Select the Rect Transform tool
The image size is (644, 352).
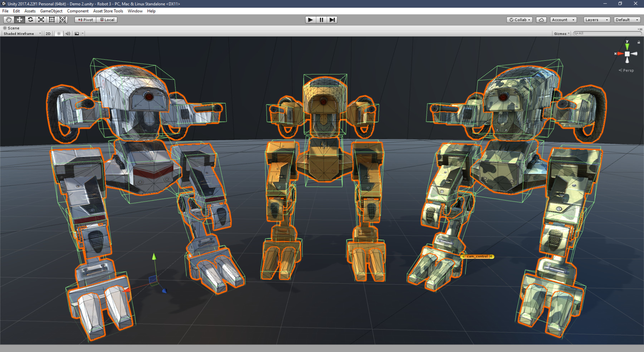[x=52, y=20]
